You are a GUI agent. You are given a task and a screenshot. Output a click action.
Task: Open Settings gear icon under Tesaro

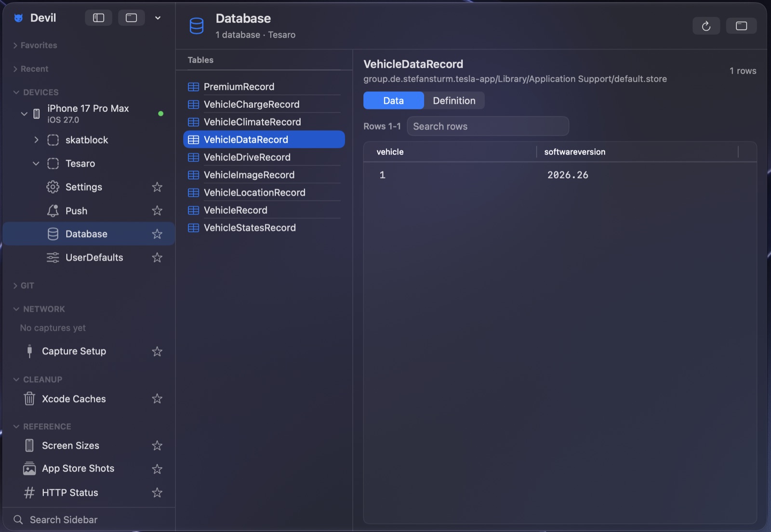click(53, 187)
